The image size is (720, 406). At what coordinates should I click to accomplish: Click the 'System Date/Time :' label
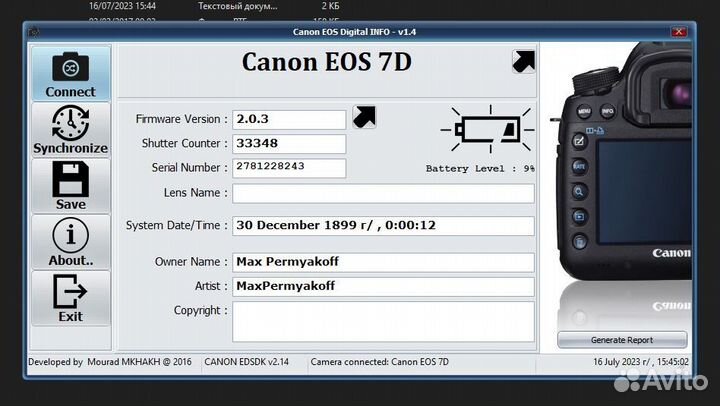[177, 226]
